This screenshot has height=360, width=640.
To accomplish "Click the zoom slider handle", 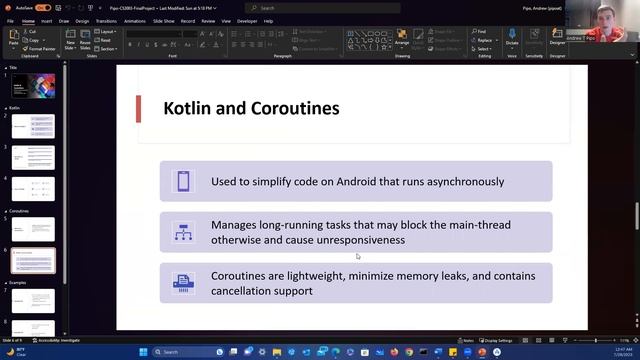I will coord(596,340).
